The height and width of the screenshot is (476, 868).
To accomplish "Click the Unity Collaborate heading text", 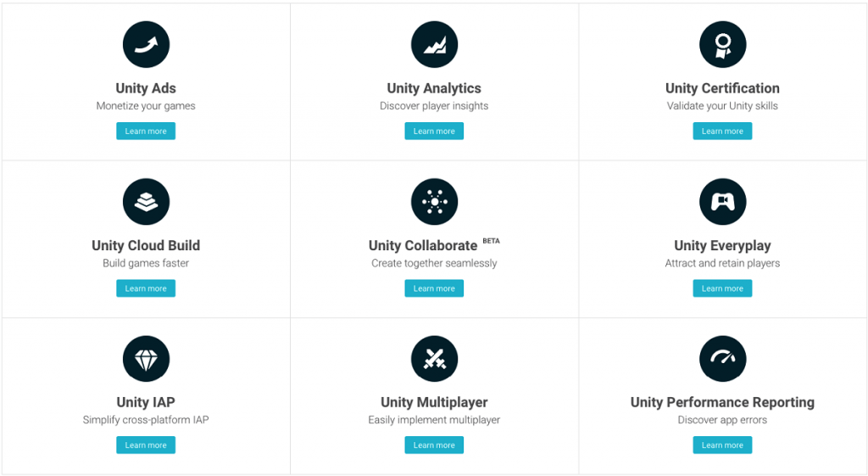I will [x=423, y=245].
